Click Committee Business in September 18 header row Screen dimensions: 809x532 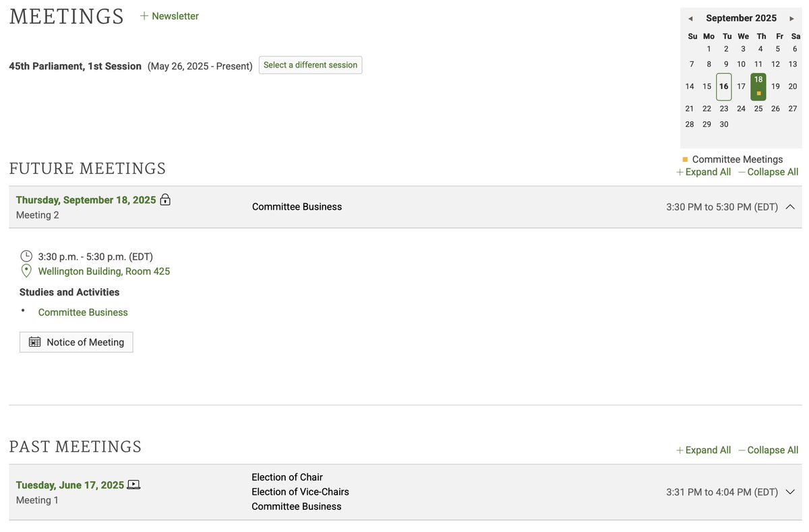tap(297, 207)
